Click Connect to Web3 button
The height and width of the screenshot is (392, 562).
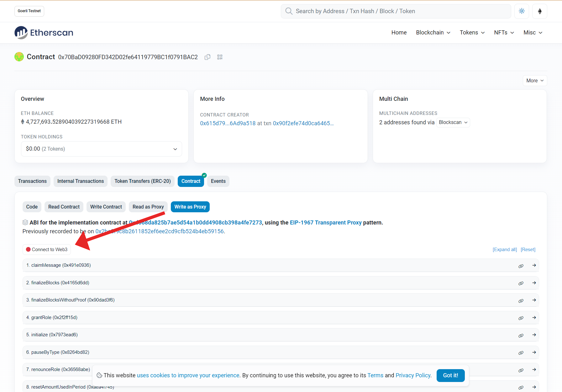tap(47, 250)
